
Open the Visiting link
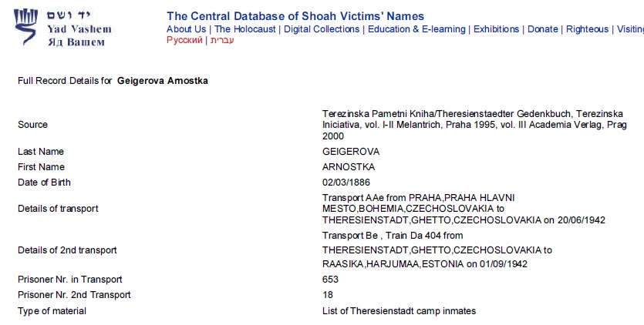(629, 29)
